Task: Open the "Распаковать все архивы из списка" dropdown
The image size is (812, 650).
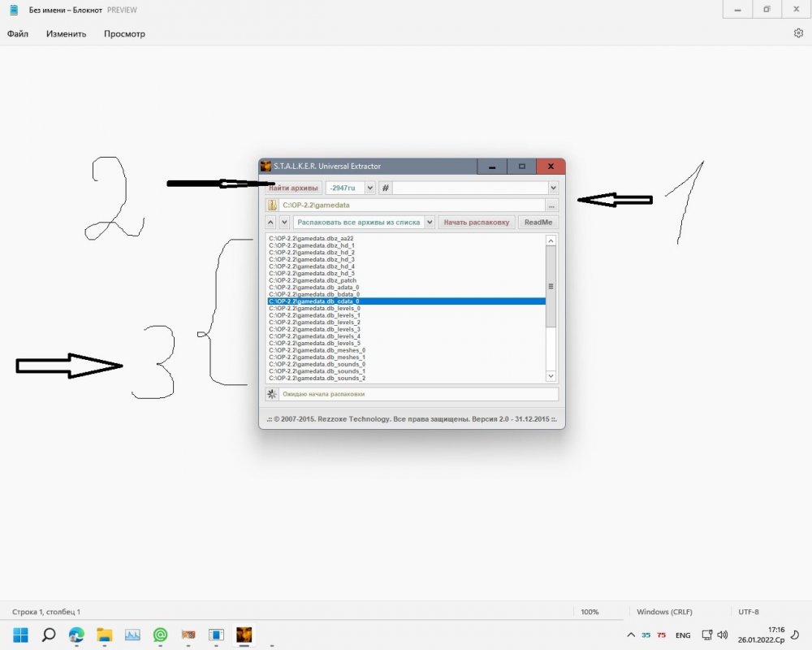Action: pyautogui.click(x=429, y=222)
